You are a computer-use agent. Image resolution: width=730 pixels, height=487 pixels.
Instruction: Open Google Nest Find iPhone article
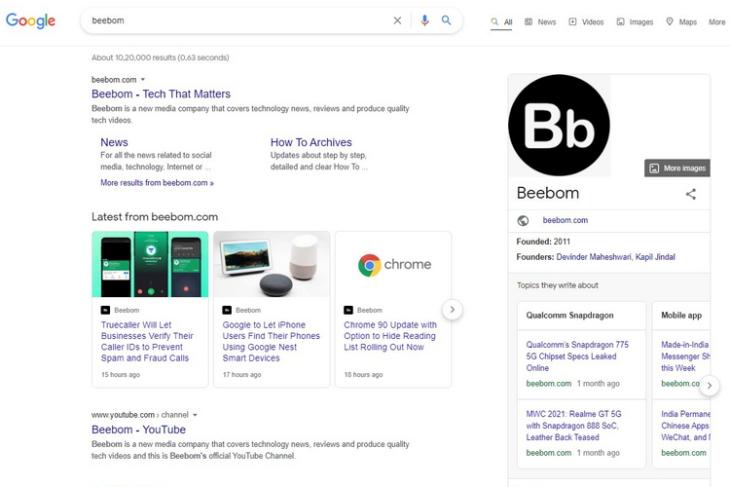tap(271, 341)
